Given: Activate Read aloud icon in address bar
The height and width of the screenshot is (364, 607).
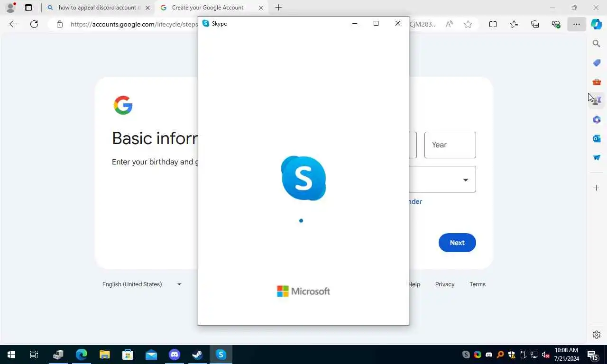Looking at the screenshot, I should pos(449,24).
